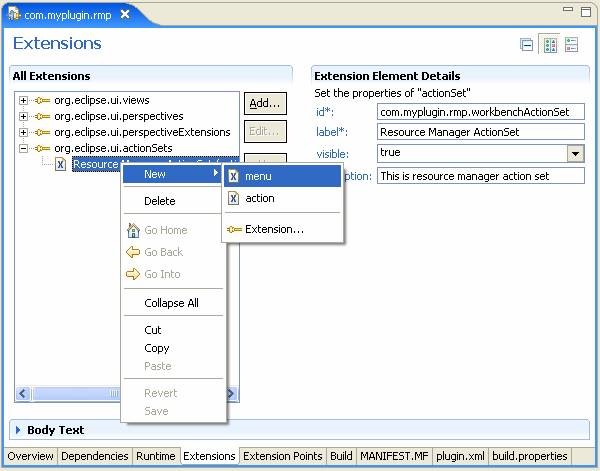This screenshot has width=600, height=471.
Task: Click the key icon beside org.eclipse.ui.perspectiveExtensions
Action: (x=42, y=132)
